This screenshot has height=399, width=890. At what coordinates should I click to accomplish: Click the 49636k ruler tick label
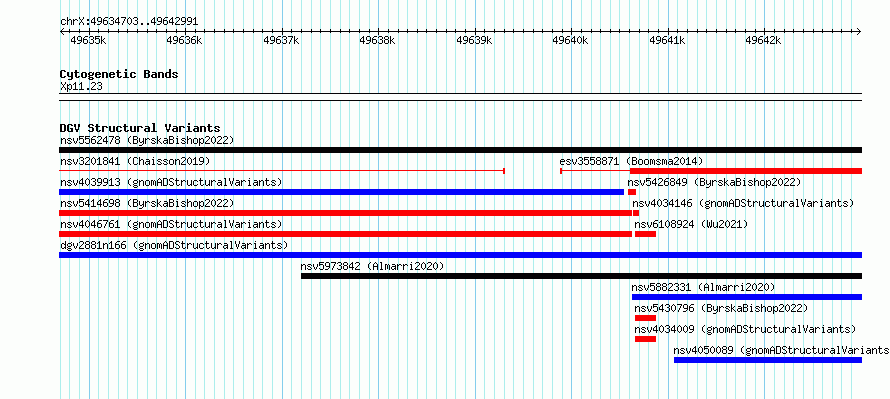[184, 40]
